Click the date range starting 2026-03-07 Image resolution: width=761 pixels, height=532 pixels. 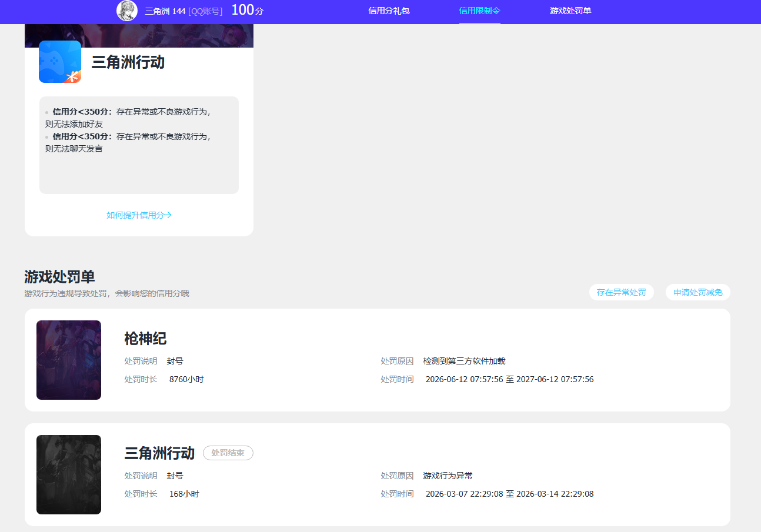tap(509, 494)
